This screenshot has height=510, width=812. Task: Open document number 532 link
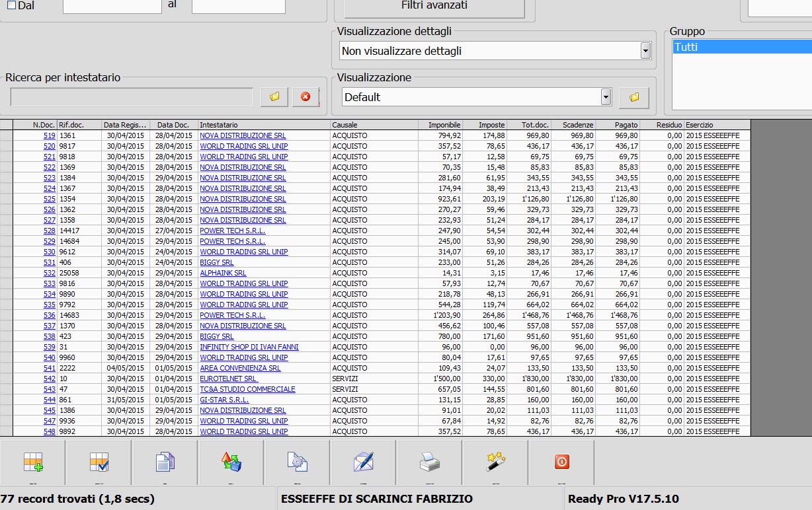coord(50,273)
